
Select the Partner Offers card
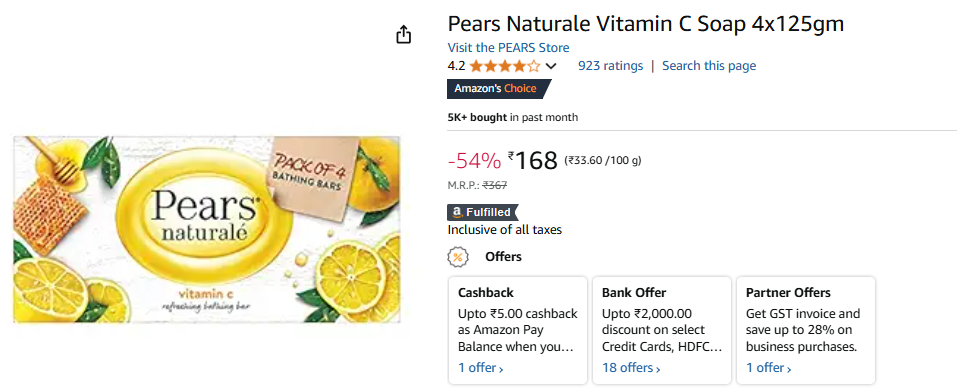806,330
